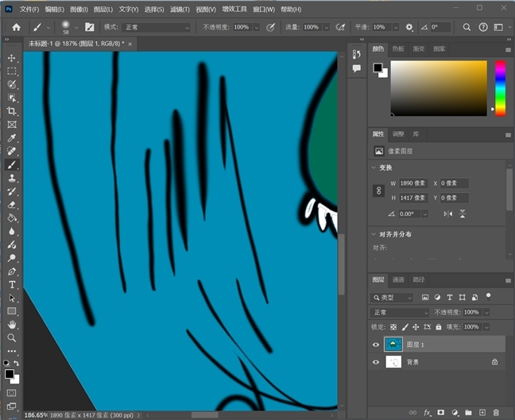This screenshot has height=420, width=515.
Task: Select the Rectangle shape tool
Action: coord(12,311)
